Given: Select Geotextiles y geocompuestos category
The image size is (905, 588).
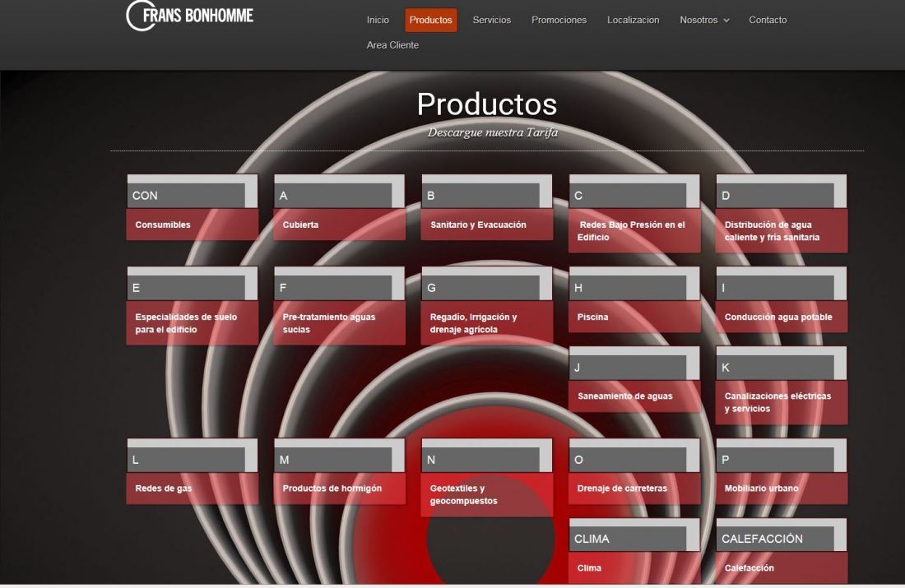Looking at the screenshot, I should coord(487,494).
